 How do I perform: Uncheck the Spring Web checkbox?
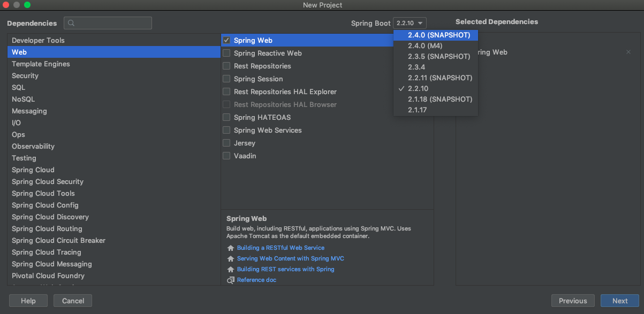pyautogui.click(x=226, y=40)
